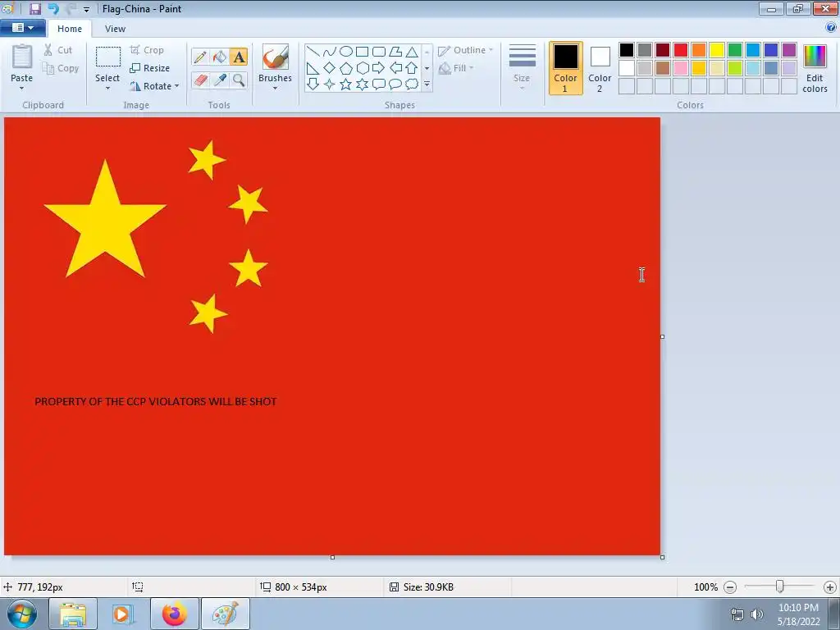Select the Magnifier tool
Image resolution: width=840 pixels, height=630 pixels.
(239, 80)
